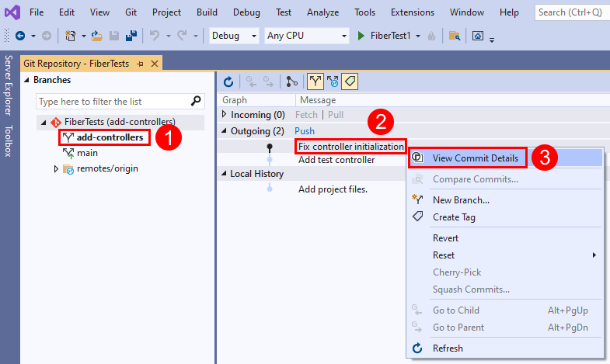
Task: Pin the Git Repository tab with pushpin icon
Action: [141, 64]
